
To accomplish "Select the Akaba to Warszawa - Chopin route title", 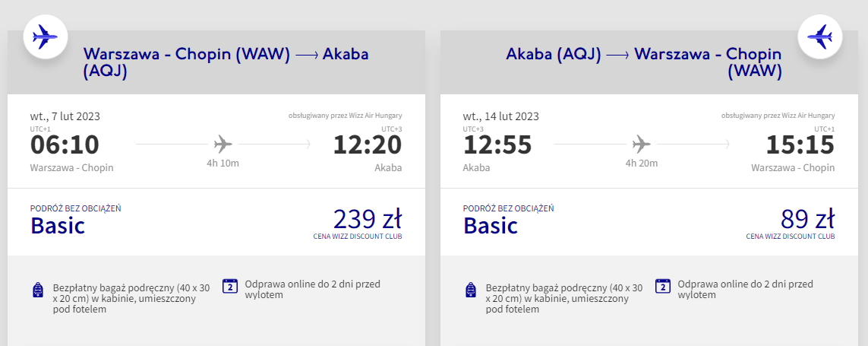I will coord(643,62).
